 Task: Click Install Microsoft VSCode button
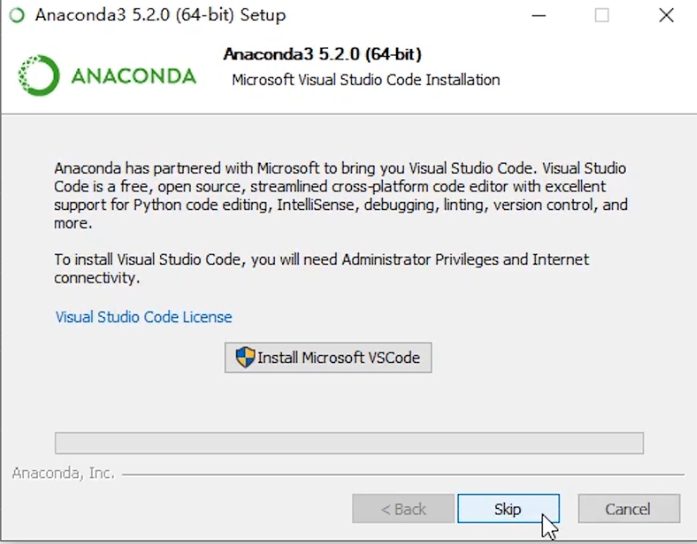pyautogui.click(x=328, y=357)
